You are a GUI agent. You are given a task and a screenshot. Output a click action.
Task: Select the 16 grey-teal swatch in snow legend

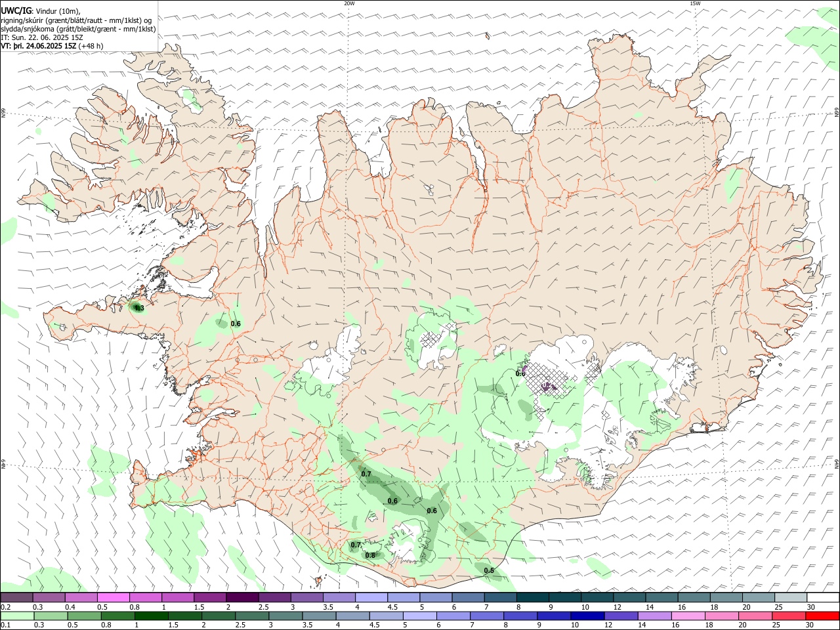694,598
